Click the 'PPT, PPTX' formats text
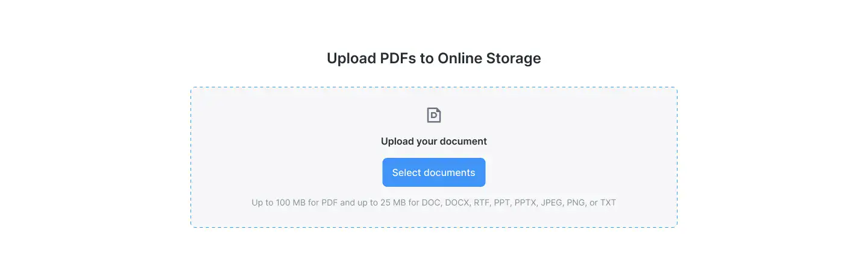Viewport: 868px width, 276px height. 516,202
